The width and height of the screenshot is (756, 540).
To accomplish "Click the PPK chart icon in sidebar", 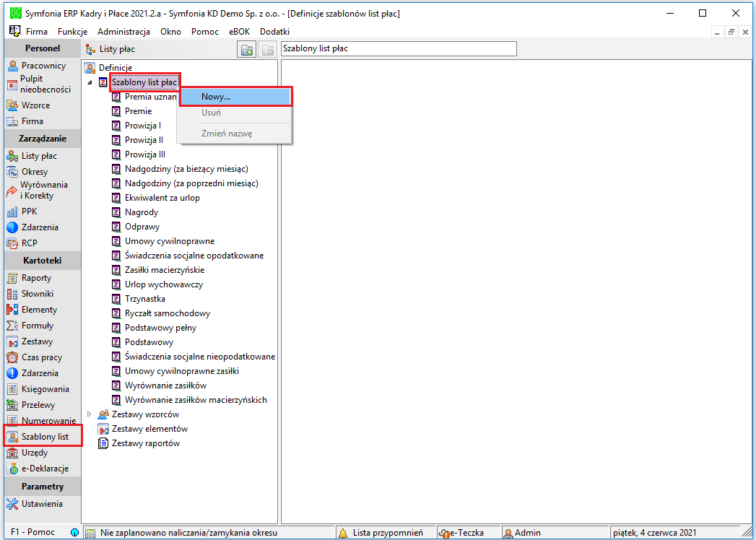I will tap(12, 212).
